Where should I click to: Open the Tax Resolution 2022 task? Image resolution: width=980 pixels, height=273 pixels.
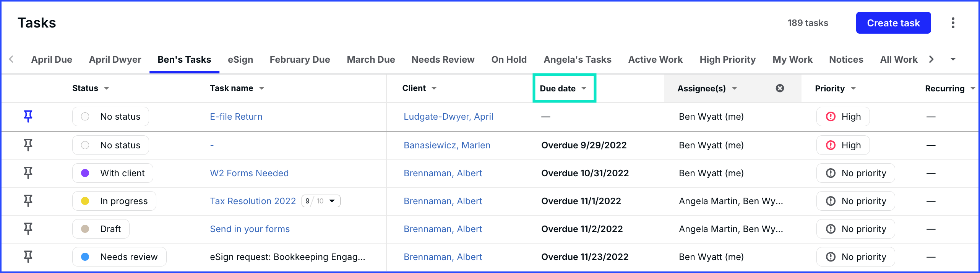[253, 201]
